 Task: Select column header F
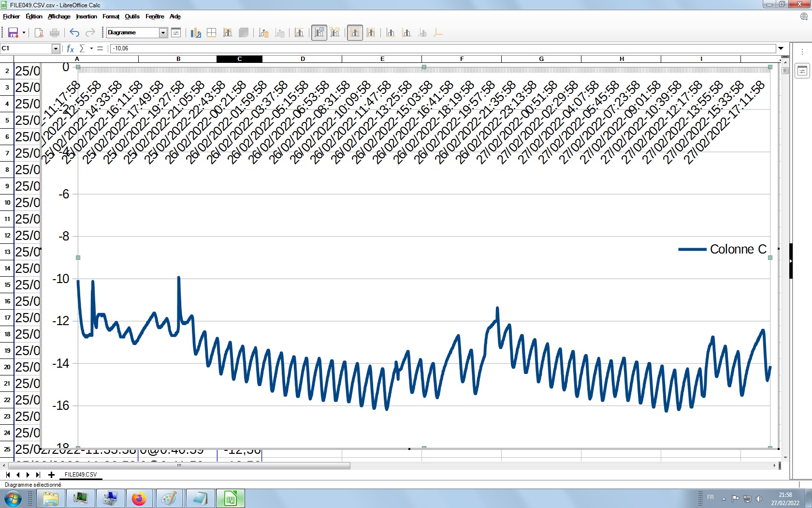point(462,59)
